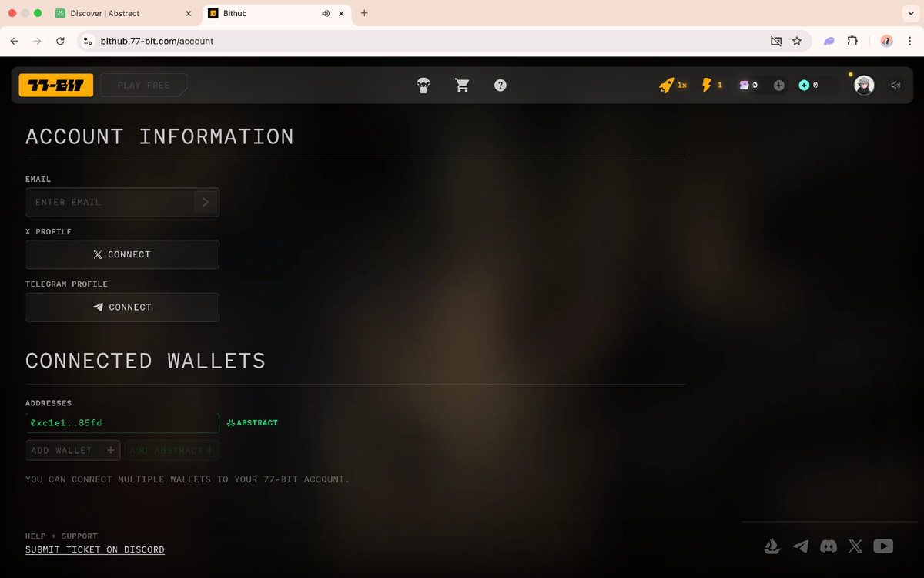Bookmark this page with the star icon
The image size is (924, 578).
coord(797,41)
